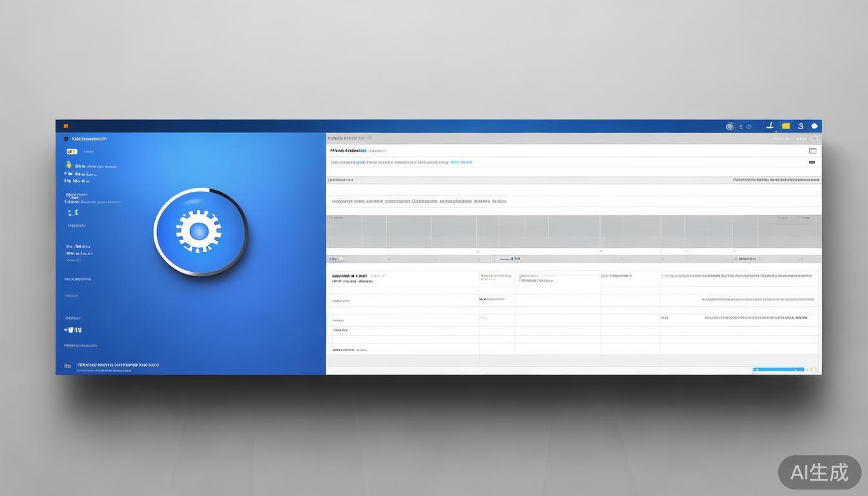Expand the dark square item heading the sidebar
868x496 pixels.
[x=66, y=139]
